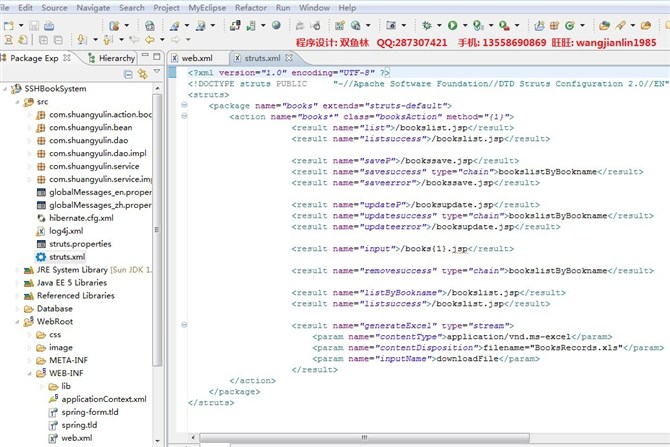
Task: Click the New Java Package icon
Action: pos(555,26)
